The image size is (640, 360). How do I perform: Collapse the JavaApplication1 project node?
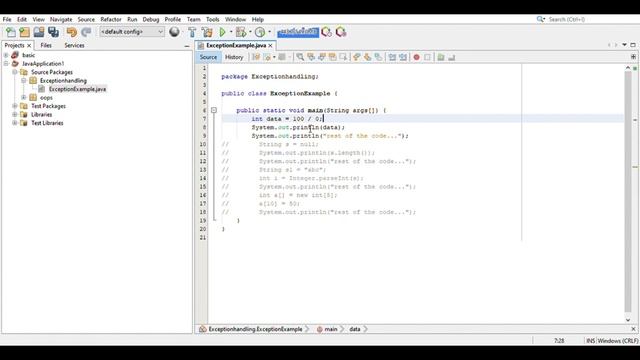(6, 64)
